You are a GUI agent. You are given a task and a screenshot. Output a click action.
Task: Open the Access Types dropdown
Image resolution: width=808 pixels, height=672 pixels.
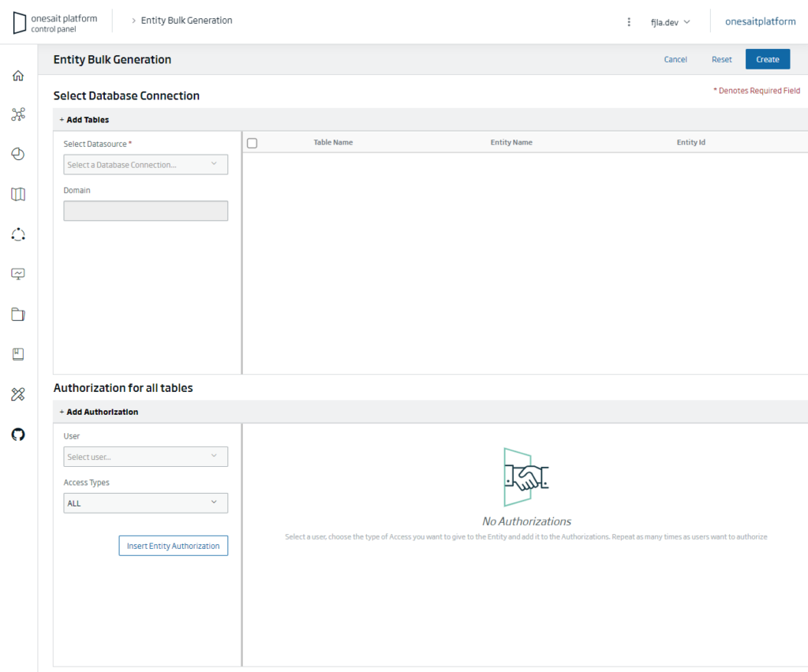[146, 503]
